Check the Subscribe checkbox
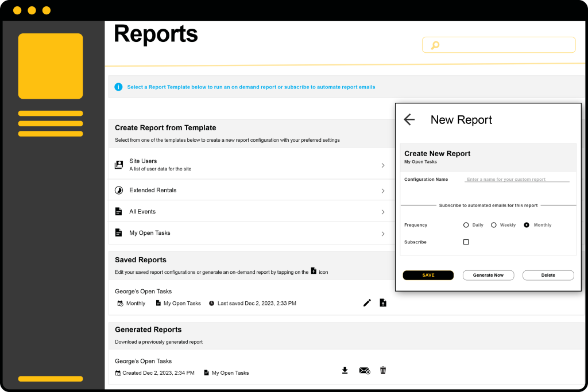The height and width of the screenshot is (392, 588). [466, 242]
